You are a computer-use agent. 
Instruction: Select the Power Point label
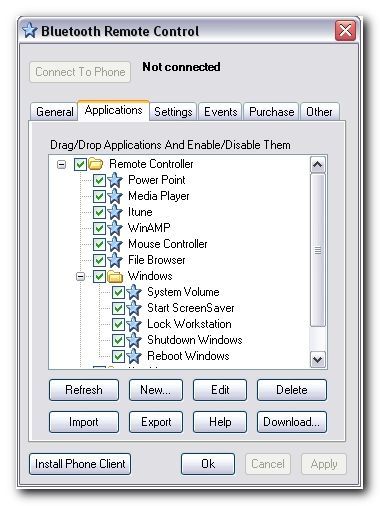(157, 180)
